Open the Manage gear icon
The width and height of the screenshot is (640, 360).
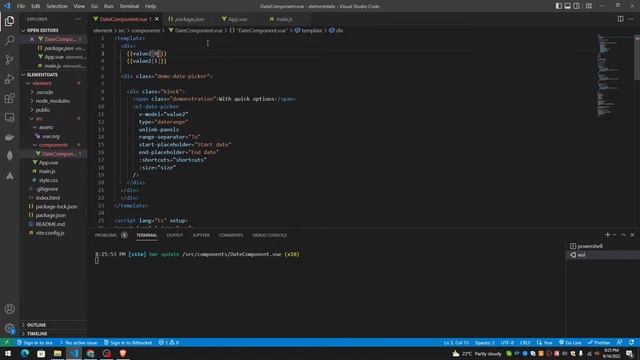9,328
